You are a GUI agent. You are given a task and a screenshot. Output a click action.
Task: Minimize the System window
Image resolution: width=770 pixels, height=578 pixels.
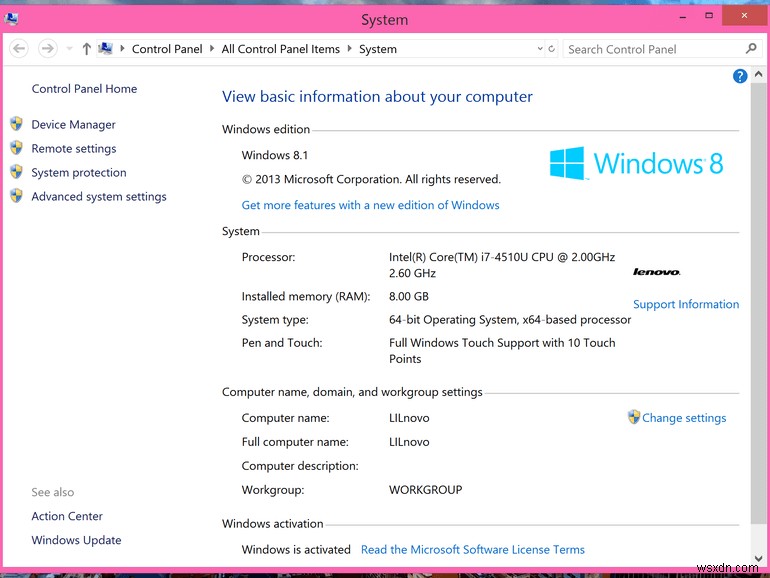point(683,18)
